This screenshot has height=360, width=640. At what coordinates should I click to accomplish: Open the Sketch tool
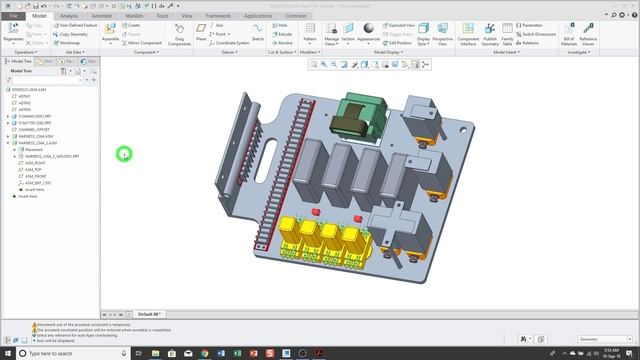[x=257, y=29]
